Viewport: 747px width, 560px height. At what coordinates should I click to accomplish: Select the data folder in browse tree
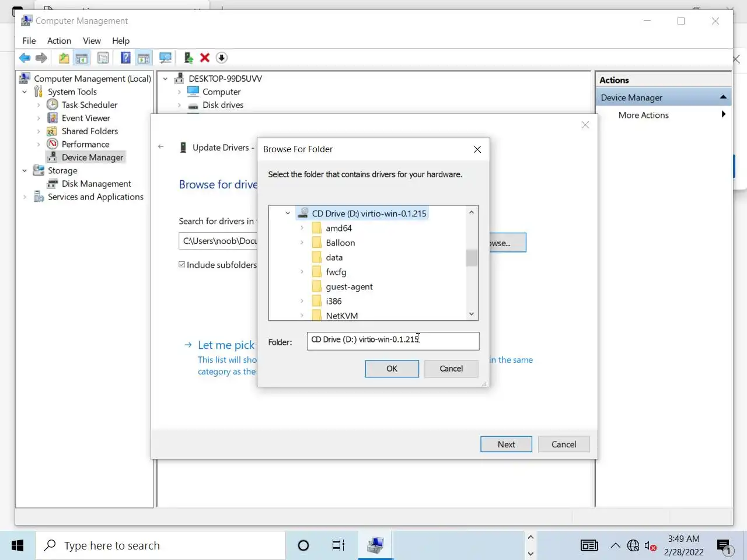(334, 257)
